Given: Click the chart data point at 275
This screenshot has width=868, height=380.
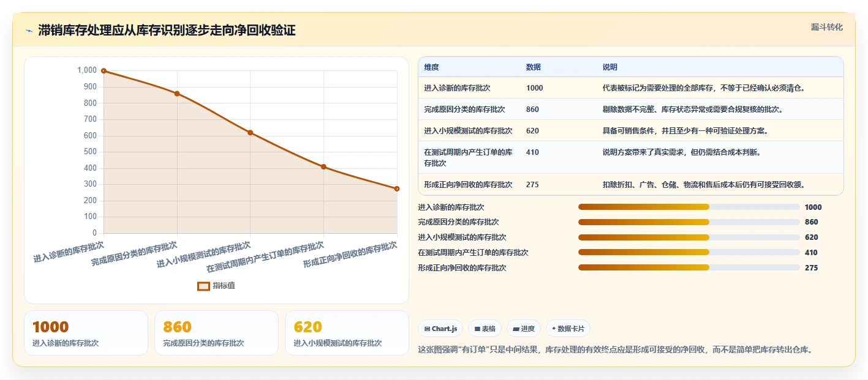Looking at the screenshot, I should (397, 188).
